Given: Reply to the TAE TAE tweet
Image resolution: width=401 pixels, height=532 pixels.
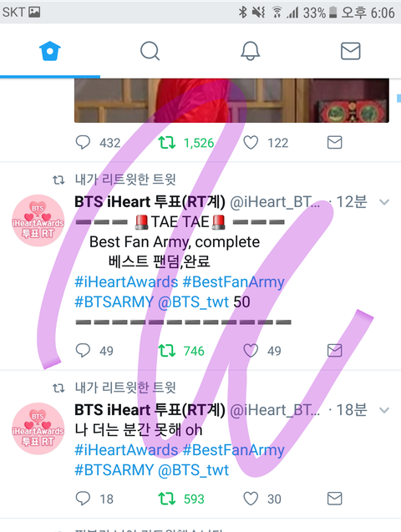Looking at the screenshot, I should click(83, 351).
